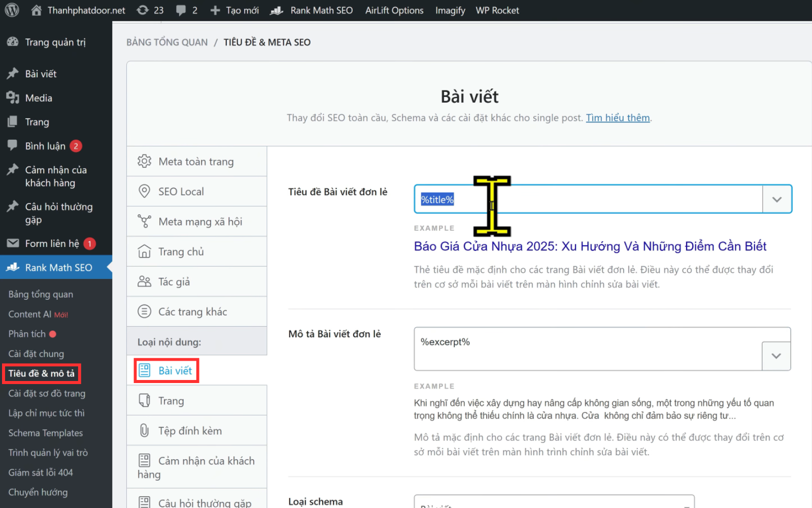This screenshot has height=508, width=812.
Task: Switch to the Tác giả tab
Action: pyautogui.click(x=196, y=281)
